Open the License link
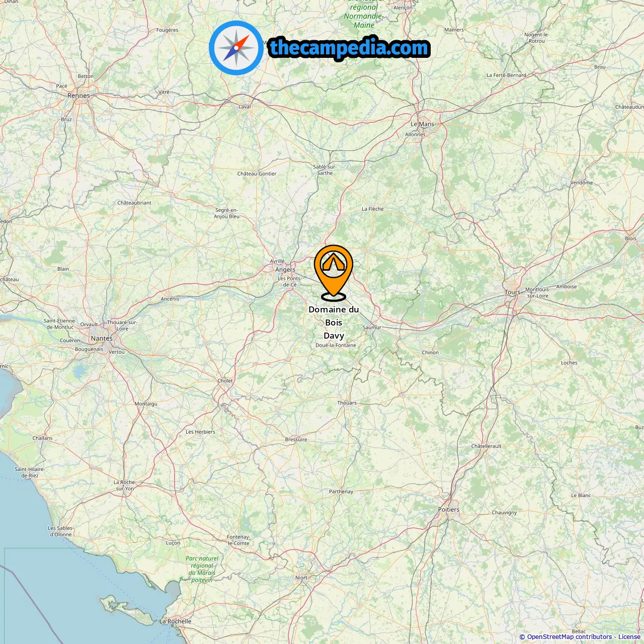This screenshot has width=644, height=644. pos(629,637)
